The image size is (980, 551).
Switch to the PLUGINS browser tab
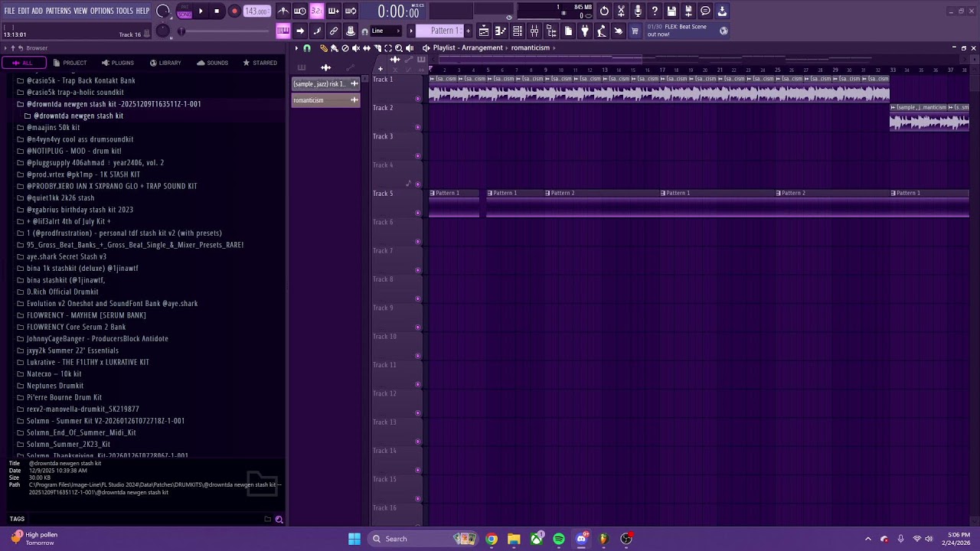[117, 63]
